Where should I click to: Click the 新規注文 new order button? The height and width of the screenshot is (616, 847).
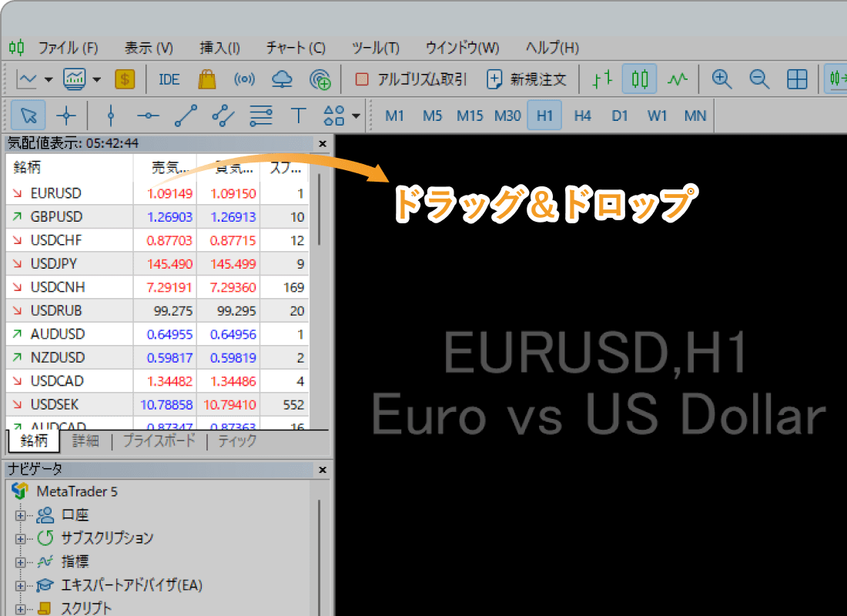527,79
